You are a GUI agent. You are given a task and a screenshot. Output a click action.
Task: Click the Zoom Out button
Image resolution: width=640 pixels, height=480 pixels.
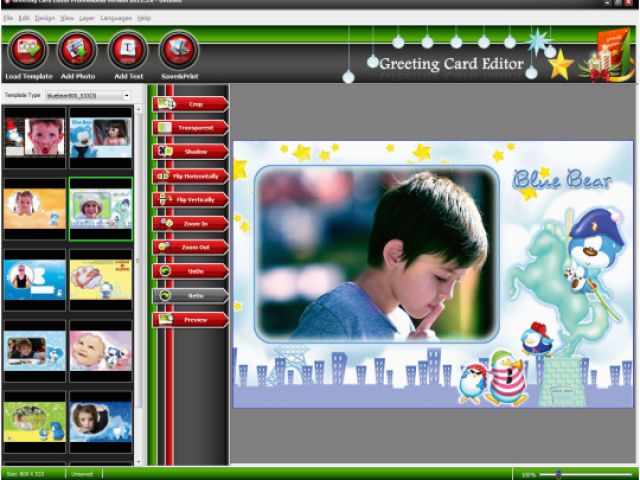(190, 247)
